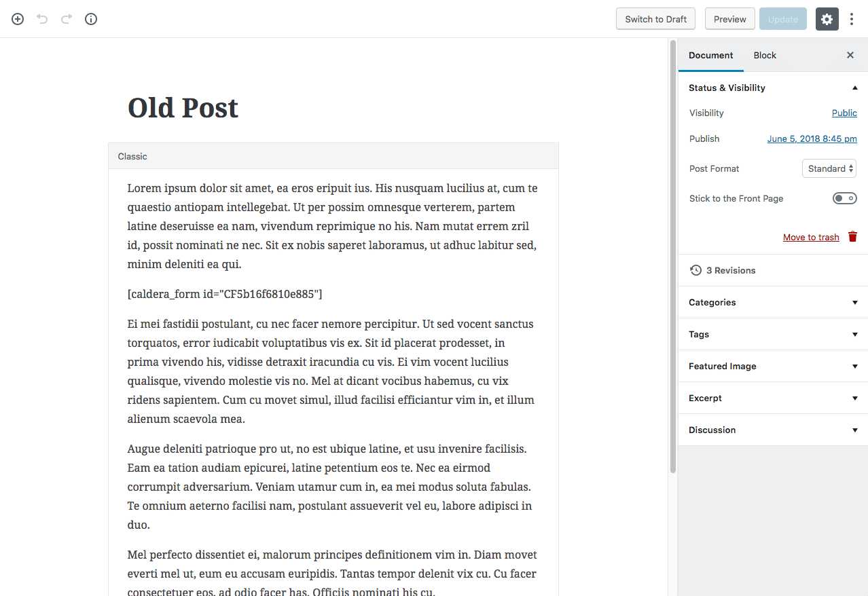Expand the Discussion panel
868x596 pixels.
point(773,430)
